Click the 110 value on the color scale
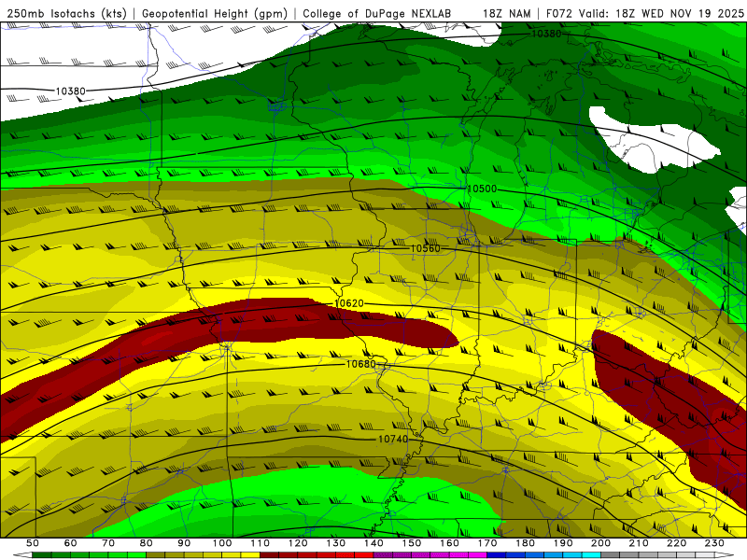 pyautogui.click(x=260, y=543)
